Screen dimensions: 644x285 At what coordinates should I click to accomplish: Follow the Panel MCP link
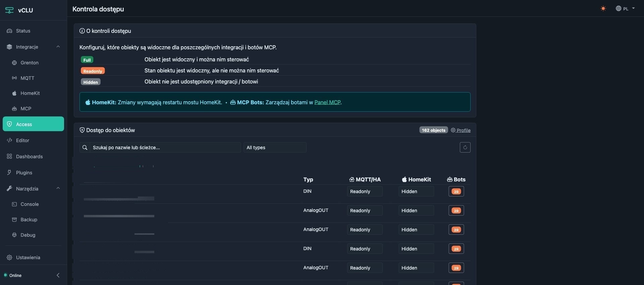point(327,102)
